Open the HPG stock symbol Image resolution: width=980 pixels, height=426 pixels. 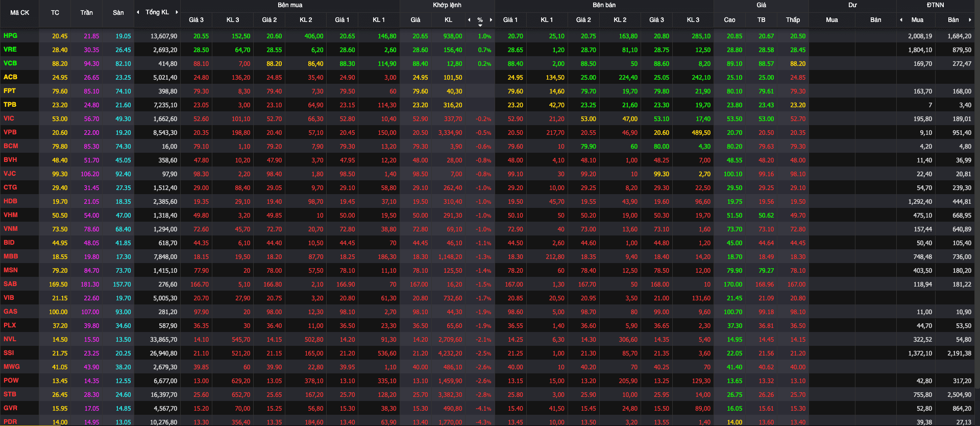pyautogui.click(x=11, y=36)
